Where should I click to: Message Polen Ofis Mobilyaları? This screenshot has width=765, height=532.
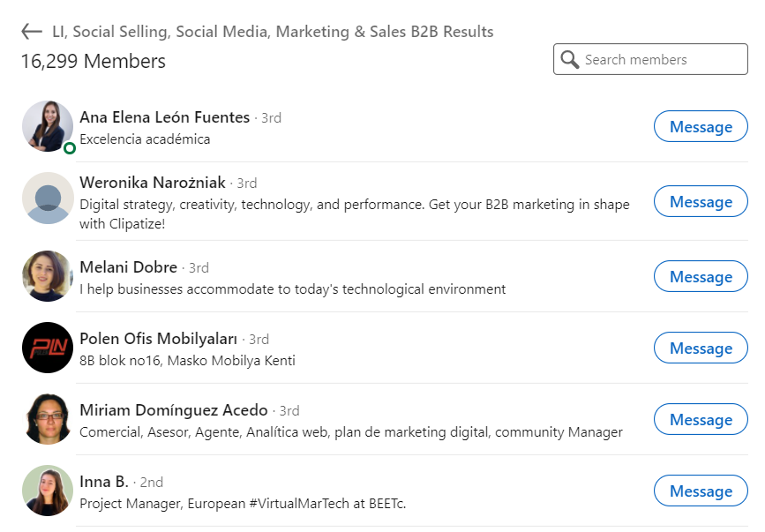click(701, 348)
